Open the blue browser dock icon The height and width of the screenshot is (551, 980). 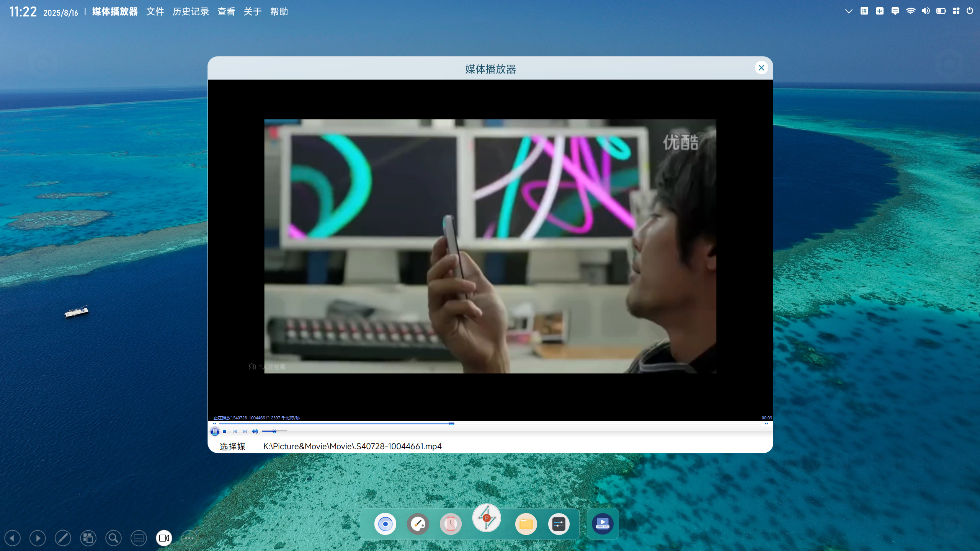(x=385, y=524)
